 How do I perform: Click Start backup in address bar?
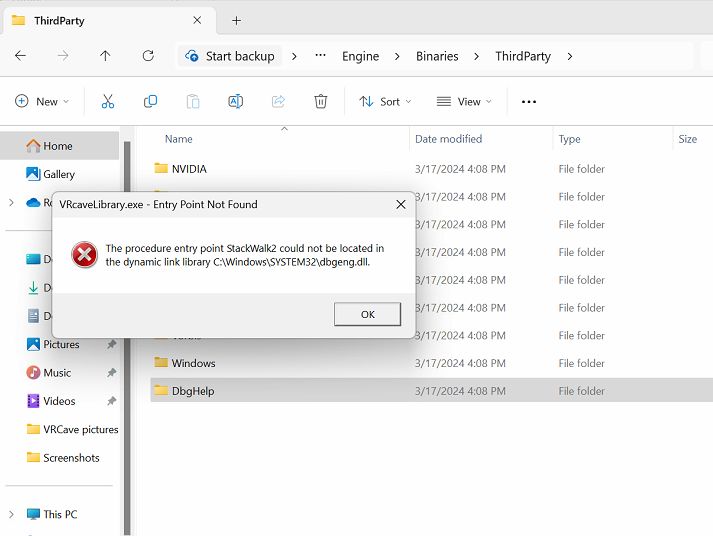(x=230, y=56)
